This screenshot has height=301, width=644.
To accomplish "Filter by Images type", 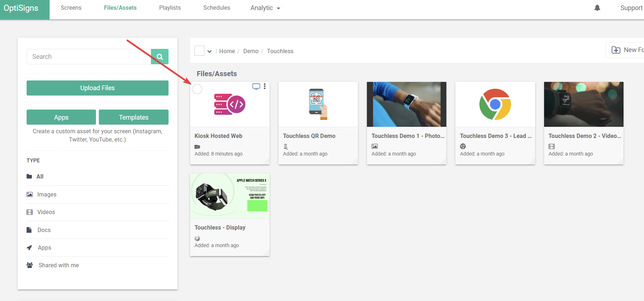I will tap(47, 194).
